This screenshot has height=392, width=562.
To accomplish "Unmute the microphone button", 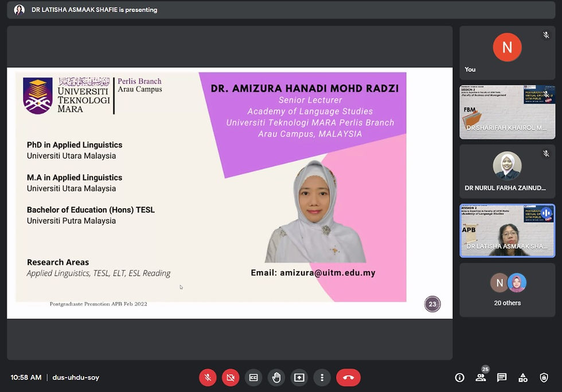I will coord(208,377).
